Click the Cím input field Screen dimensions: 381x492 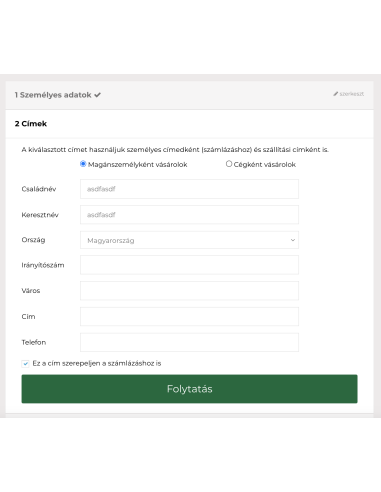click(x=189, y=316)
